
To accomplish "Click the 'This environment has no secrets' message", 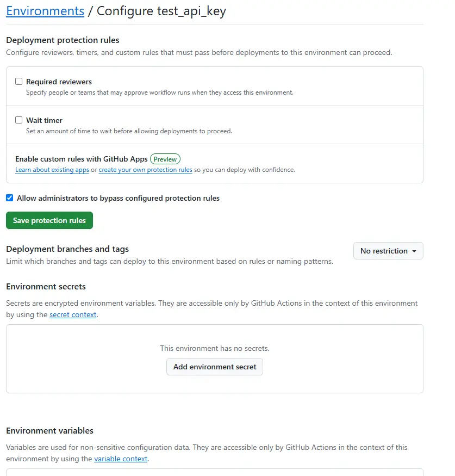I will (215, 348).
